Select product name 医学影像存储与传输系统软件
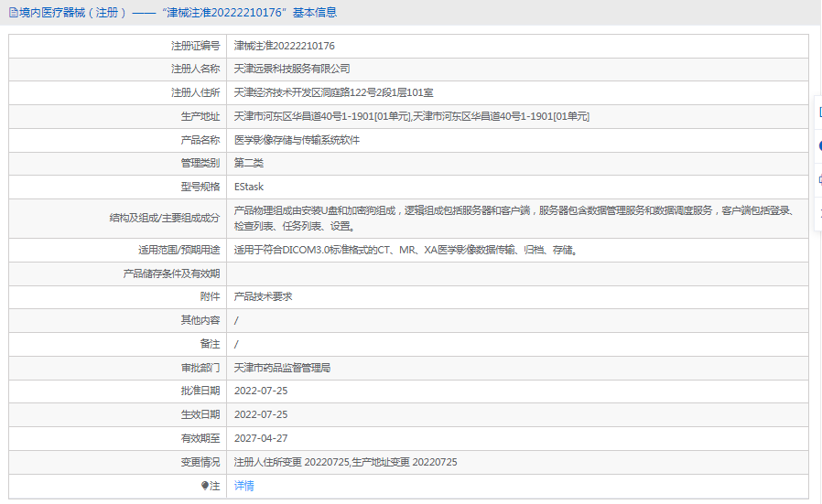Image resolution: width=822 pixels, height=504 pixels. (x=297, y=140)
